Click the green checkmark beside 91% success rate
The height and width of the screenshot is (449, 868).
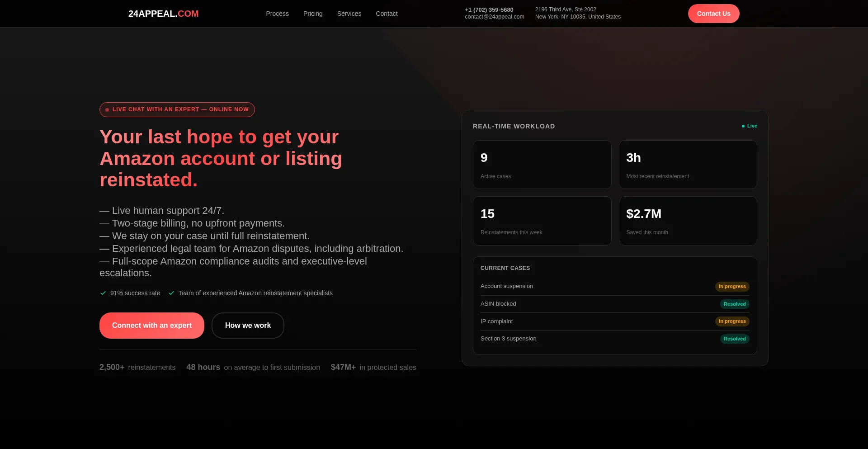(x=103, y=293)
